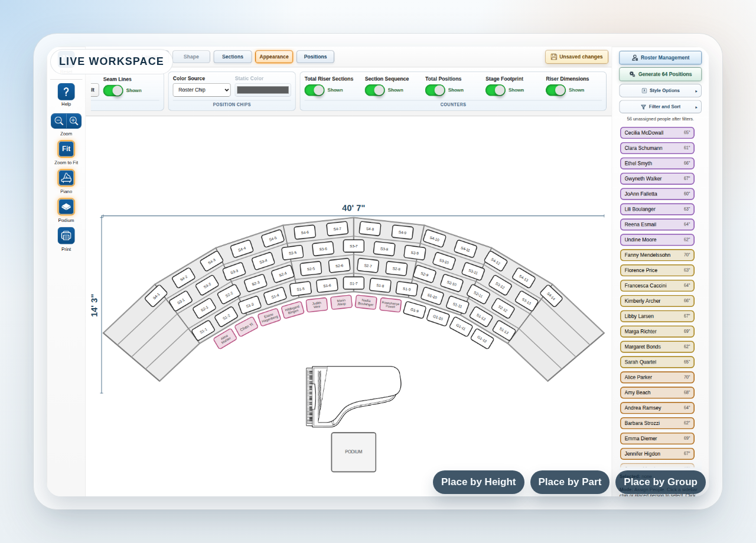This screenshot has height=543, width=756.
Task: Toggle Section Sequence counter switch
Action: point(374,90)
